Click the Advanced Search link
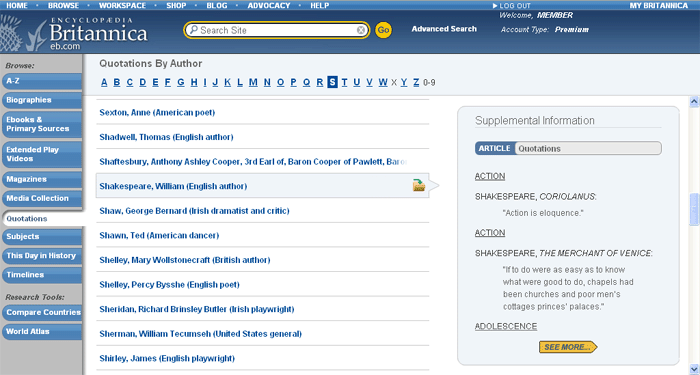The image size is (700, 375). 444,29
